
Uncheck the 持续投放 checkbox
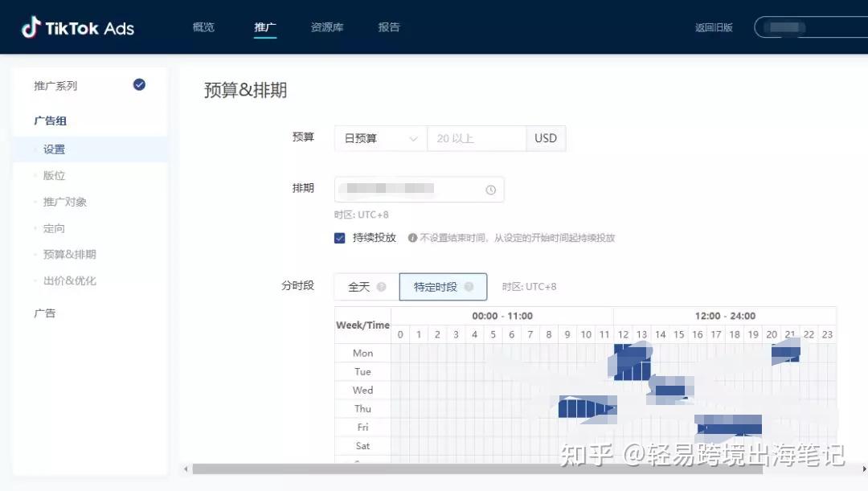coord(341,238)
